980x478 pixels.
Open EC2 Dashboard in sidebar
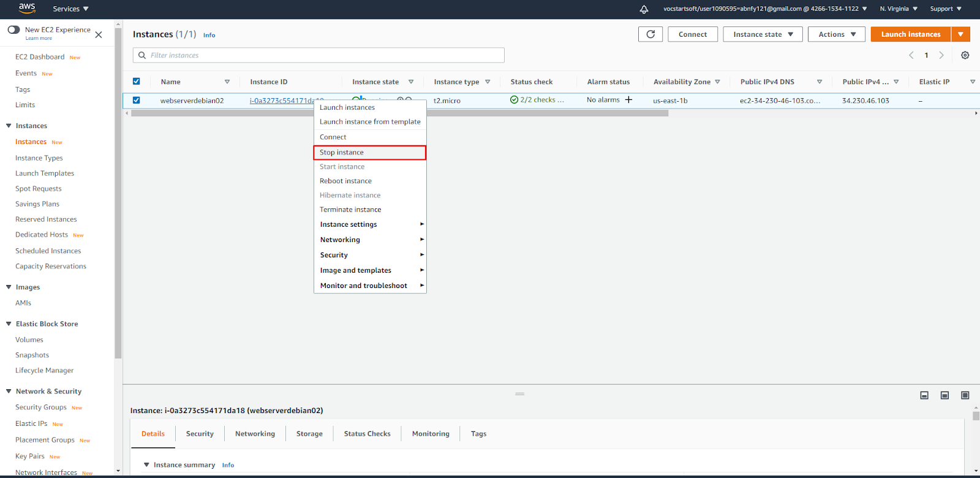(x=40, y=57)
